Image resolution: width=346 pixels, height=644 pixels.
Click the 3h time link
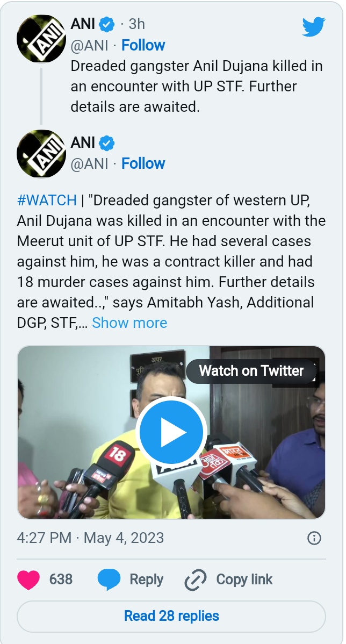coord(136,24)
